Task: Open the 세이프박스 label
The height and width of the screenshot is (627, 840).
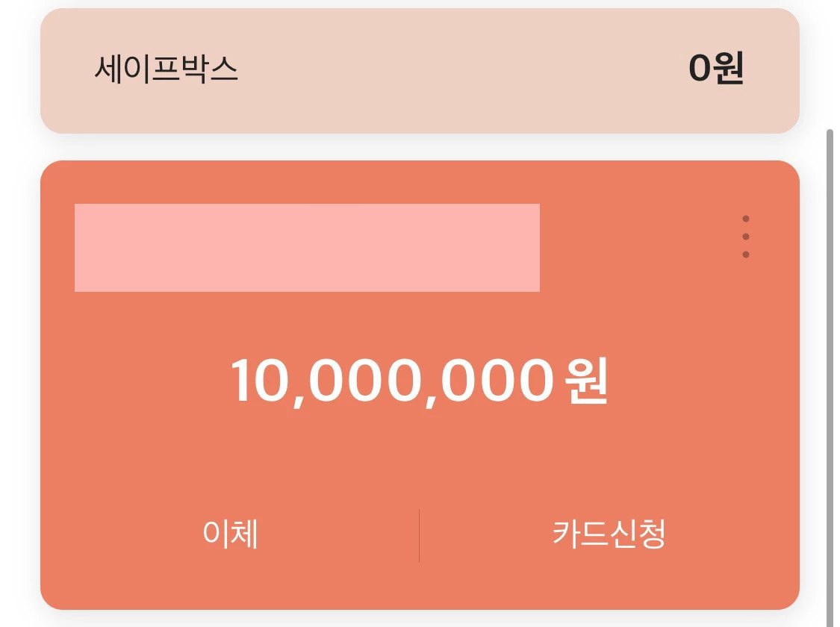Action: (166, 70)
